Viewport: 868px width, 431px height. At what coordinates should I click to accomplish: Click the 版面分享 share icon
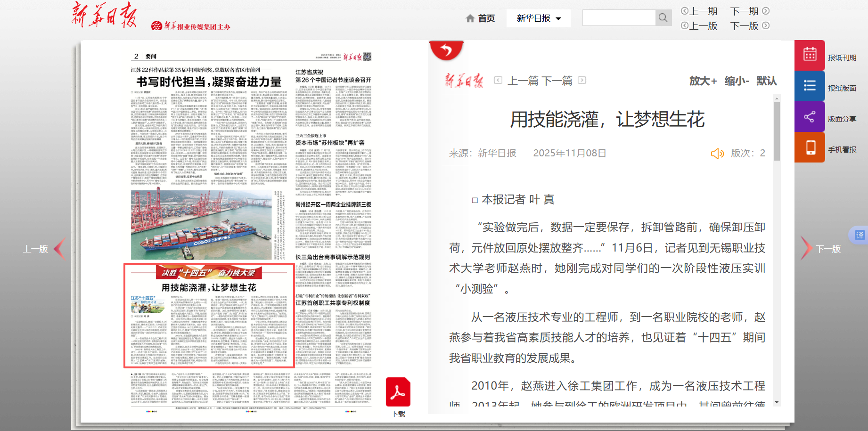(810, 117)
